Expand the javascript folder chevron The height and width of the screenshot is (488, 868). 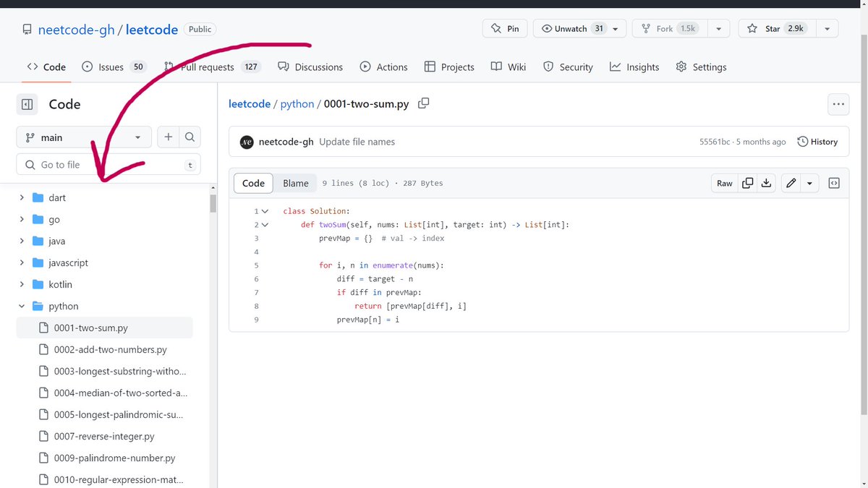[22, 262]
